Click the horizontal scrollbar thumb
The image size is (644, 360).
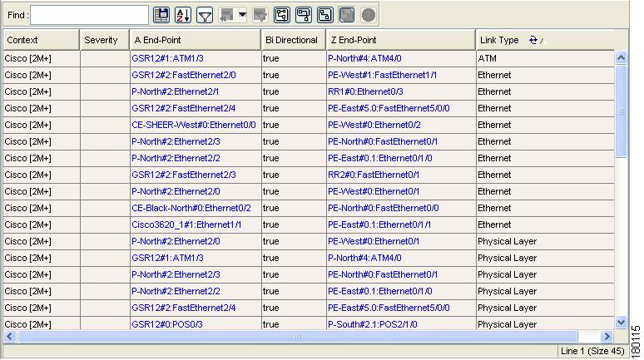(297, 337)
